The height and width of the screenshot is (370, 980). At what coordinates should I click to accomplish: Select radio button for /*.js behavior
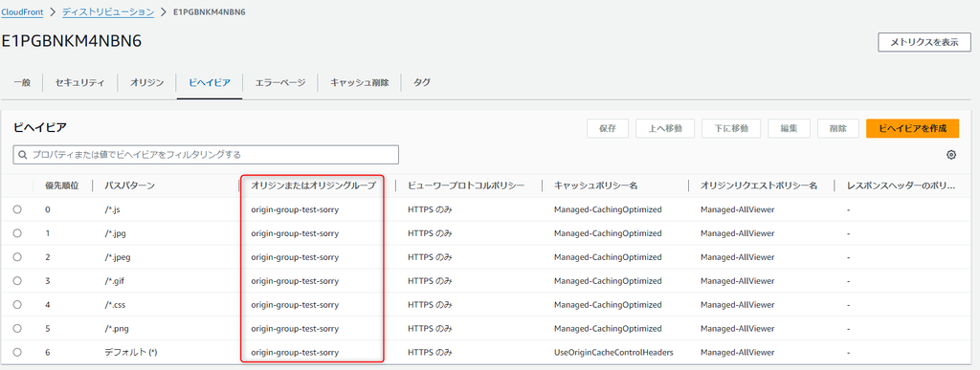click(x=17, y=209)
